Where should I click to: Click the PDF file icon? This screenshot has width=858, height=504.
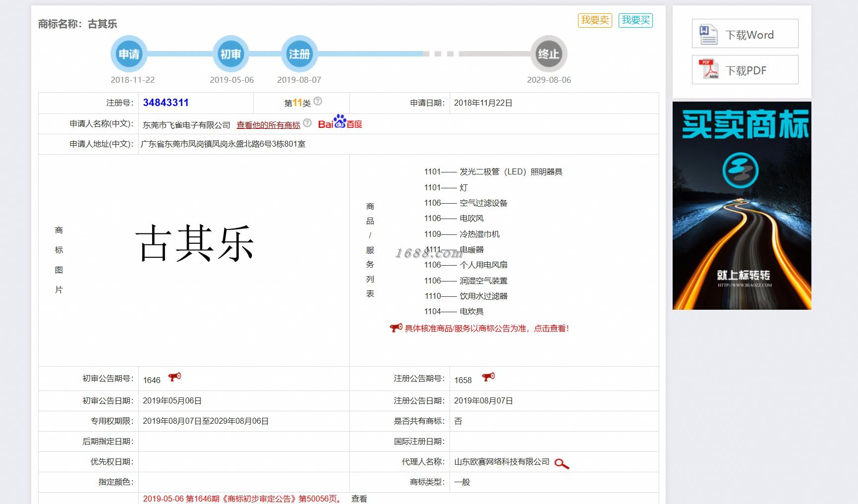[708, 69]
